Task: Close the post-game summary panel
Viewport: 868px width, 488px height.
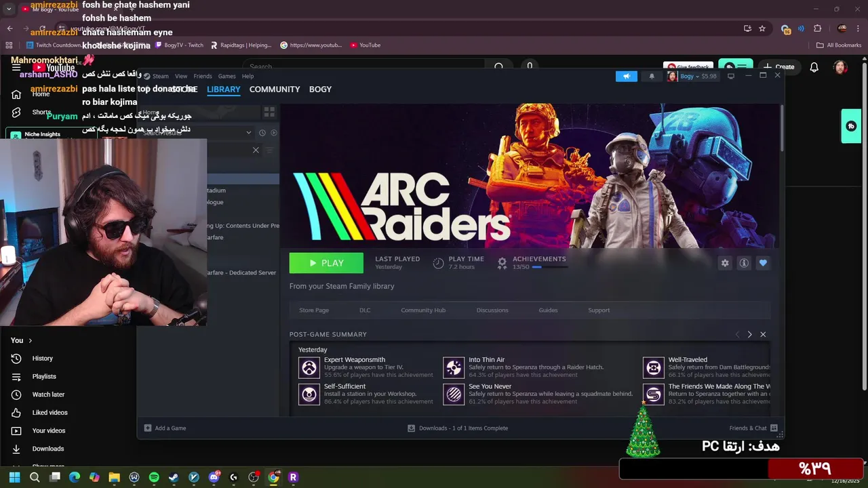Action: tap(763, 334)
